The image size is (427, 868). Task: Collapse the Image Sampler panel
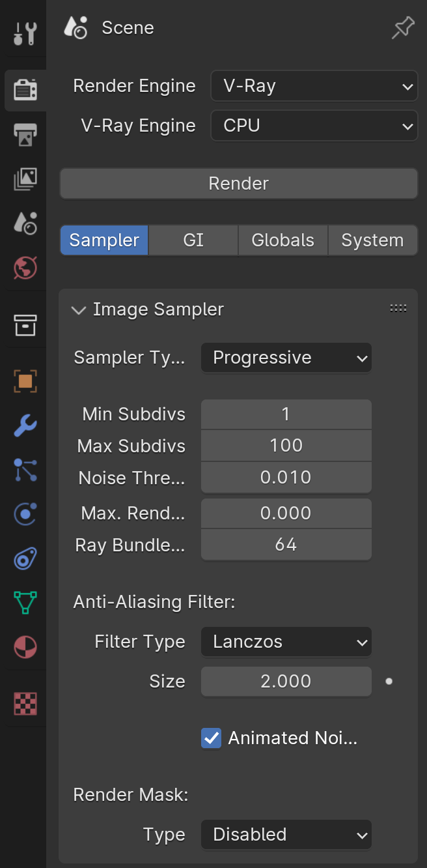149,310
